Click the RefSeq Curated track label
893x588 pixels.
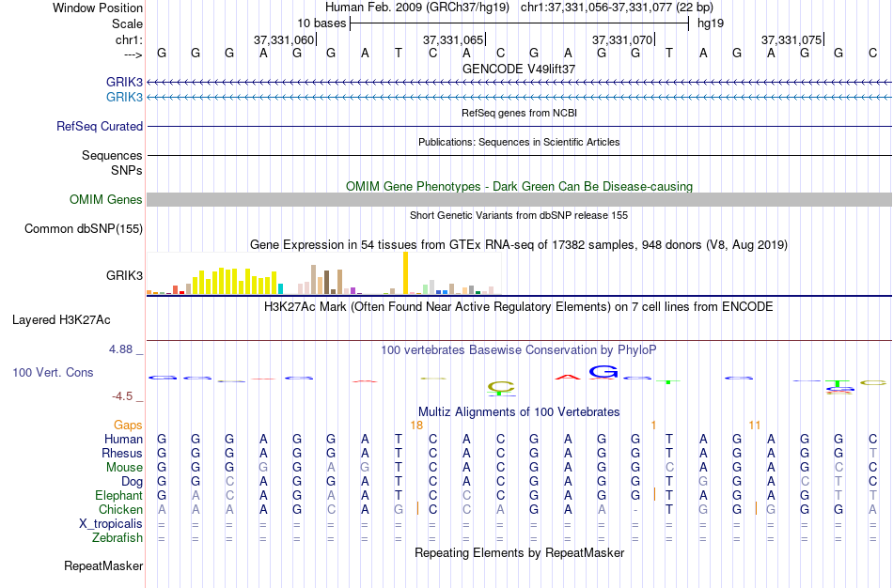(x=100, y=127)
